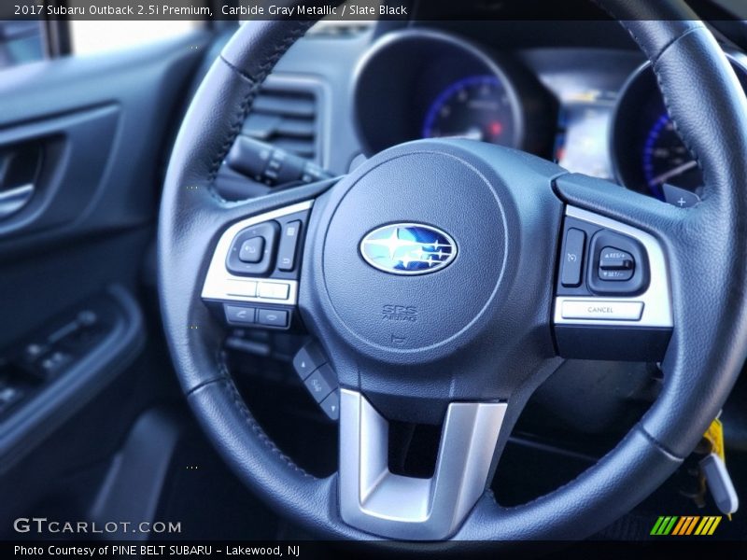This screenshot has width=747, height=560.
Task: Click the up-arrow button on lower-left spoke
Action: [305, 364]
